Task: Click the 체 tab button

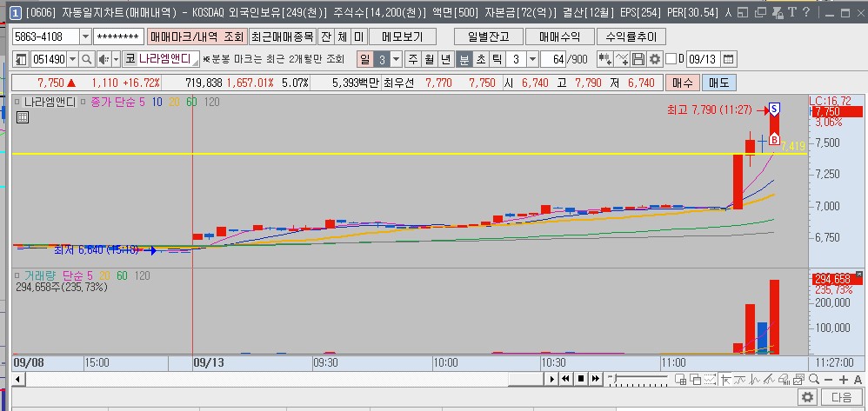Action: pyautogui.click(x=343, y=37)
